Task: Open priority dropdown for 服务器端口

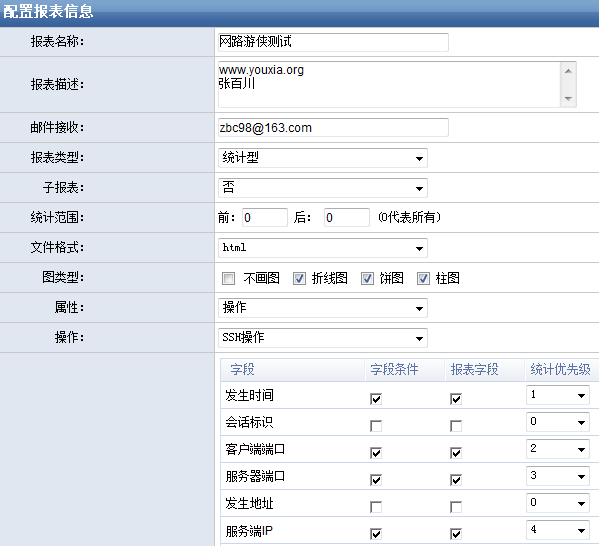Action: 558,476
